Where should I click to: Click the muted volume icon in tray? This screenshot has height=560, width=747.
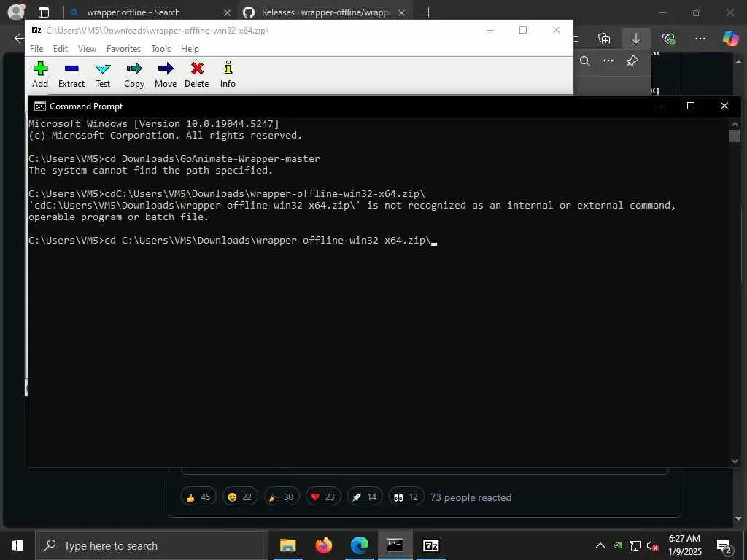click(x=653, y=545)
